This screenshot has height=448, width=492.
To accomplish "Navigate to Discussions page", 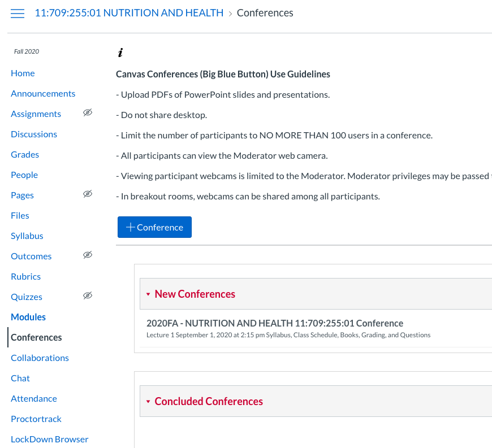I will tap(34, 134).
